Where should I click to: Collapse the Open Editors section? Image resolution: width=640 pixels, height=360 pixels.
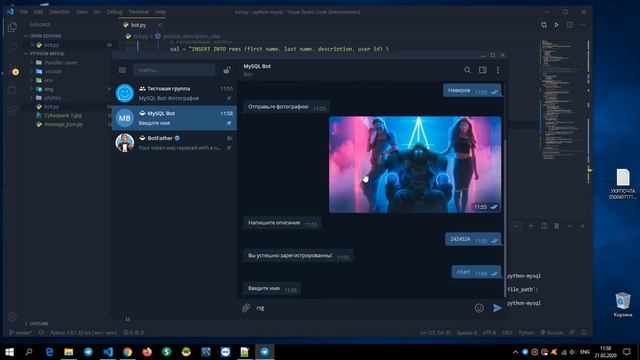pos(45,36)
